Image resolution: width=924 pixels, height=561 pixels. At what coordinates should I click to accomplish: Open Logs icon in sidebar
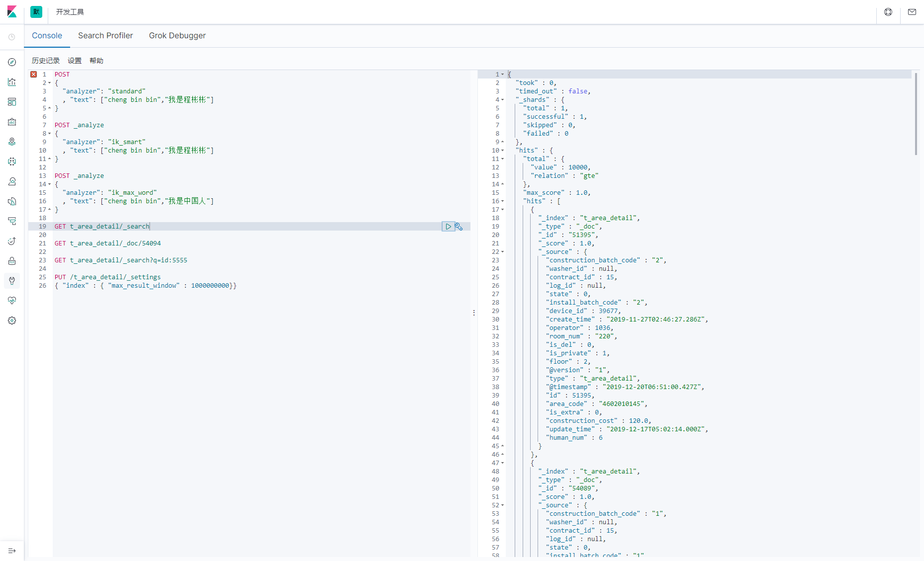12,201
